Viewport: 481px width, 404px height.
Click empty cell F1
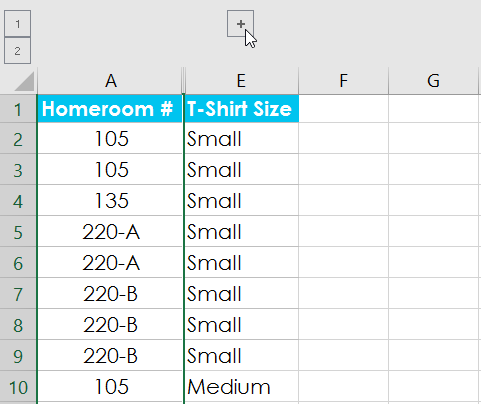[x=343, y=109]
